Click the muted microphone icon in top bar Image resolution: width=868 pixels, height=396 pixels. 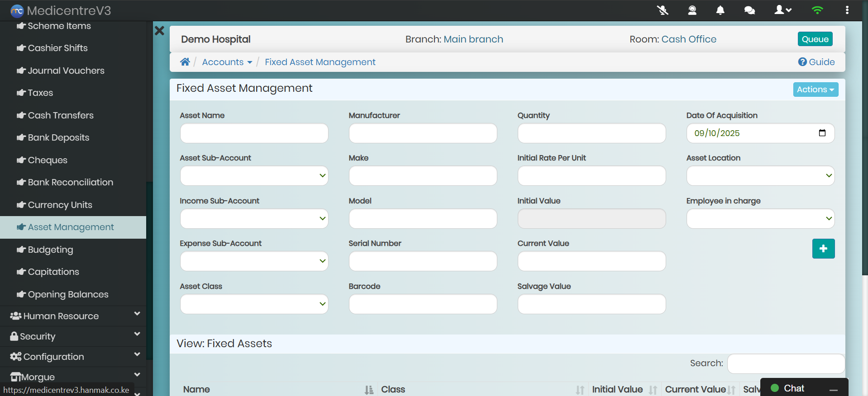(x=663, y=10)
